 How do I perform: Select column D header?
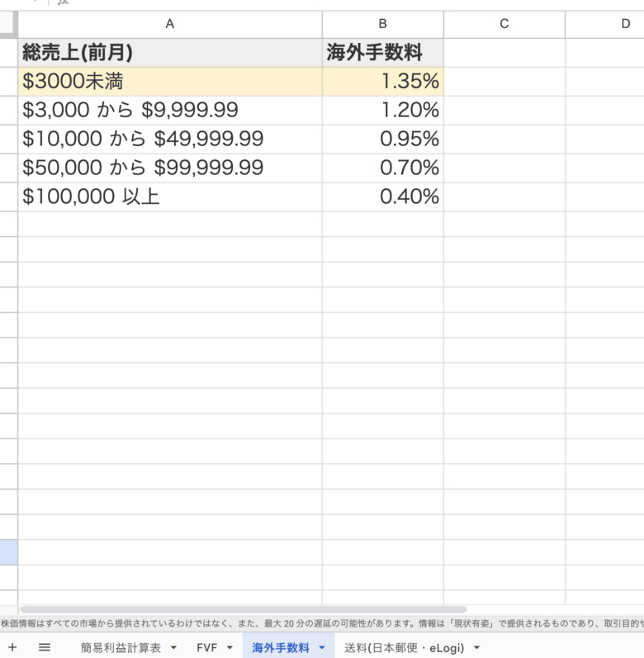tap(604, 24)
